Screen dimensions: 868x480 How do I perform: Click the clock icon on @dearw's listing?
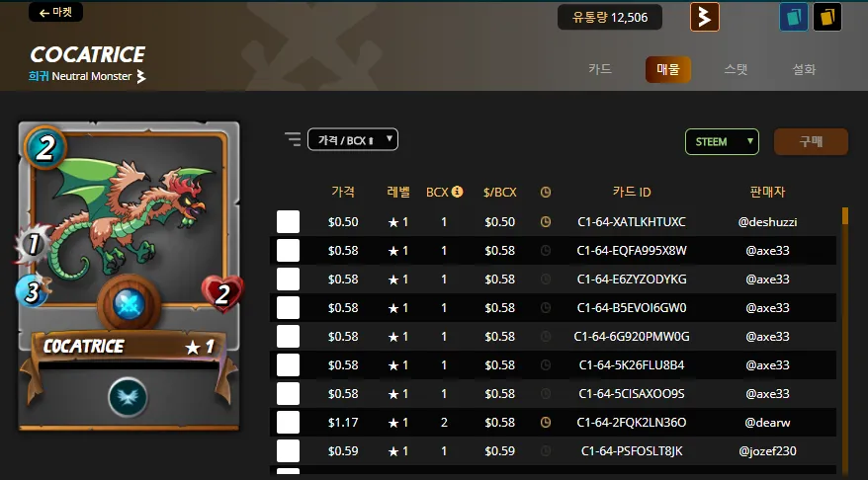click(x=546, y=423)
